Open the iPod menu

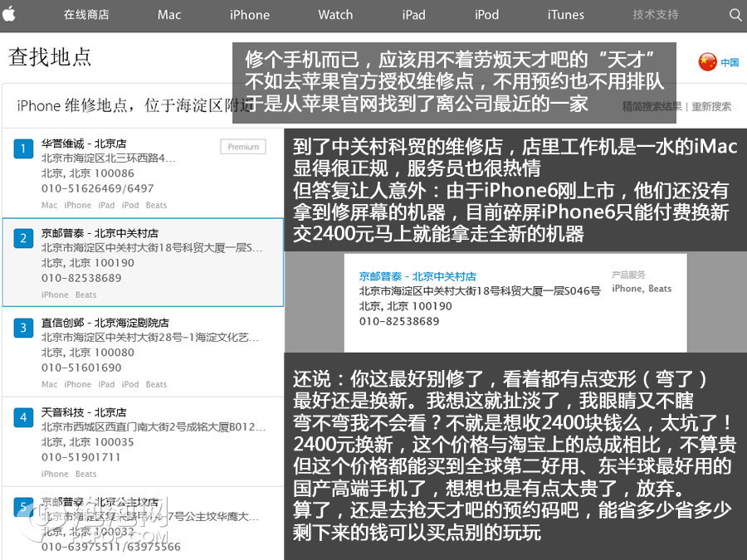tap(486, 15)
